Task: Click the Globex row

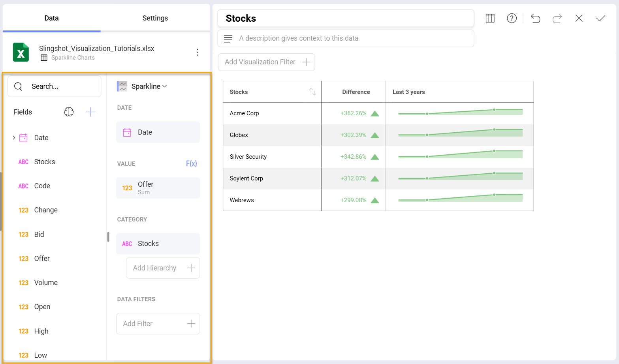Action: tap(378, 135)
